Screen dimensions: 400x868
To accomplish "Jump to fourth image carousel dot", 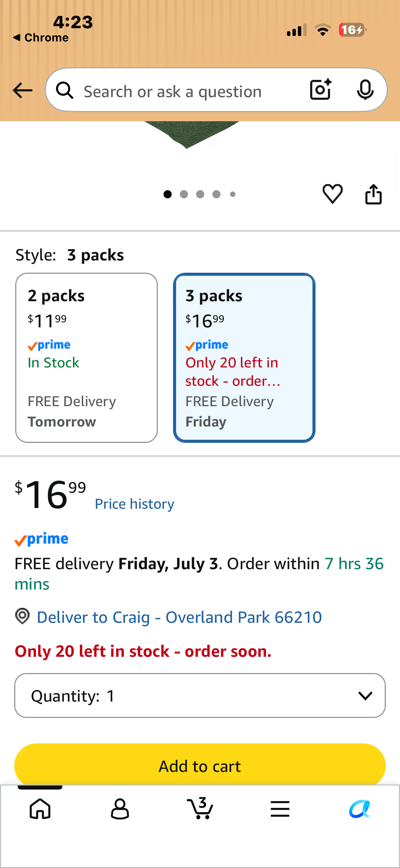I will pyautogui.click(x=216, y=194).
